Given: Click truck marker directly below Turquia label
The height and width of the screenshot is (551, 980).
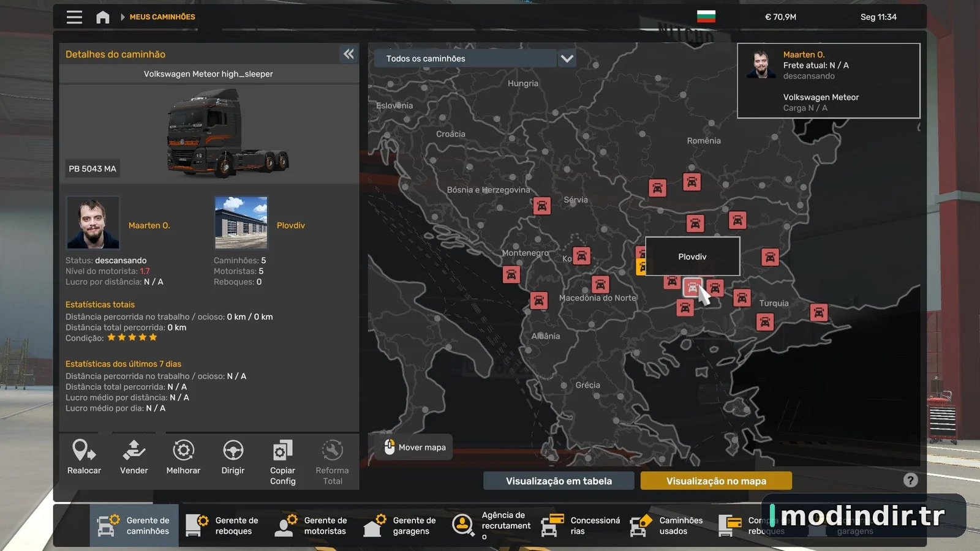Looking at the screenshot, I should 764,321.
